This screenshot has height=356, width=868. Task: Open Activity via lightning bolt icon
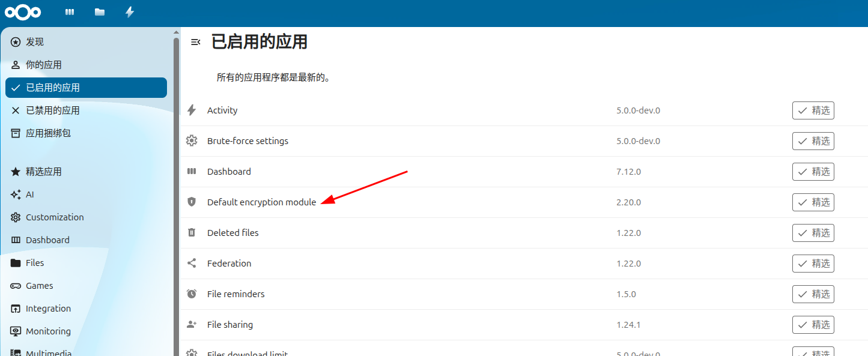coord(130,12)
